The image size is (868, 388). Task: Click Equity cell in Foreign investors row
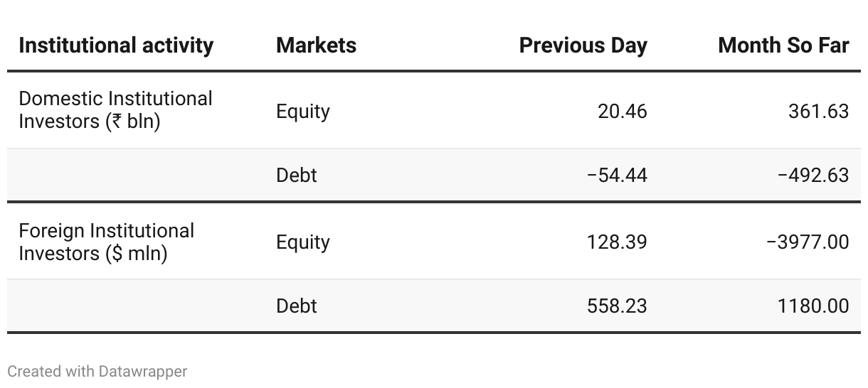pos(303,242)
